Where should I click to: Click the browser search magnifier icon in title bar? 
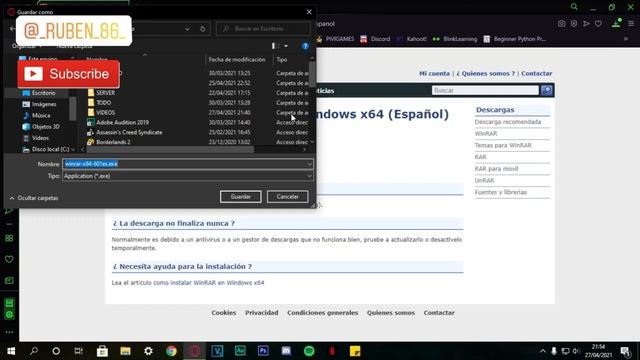tap(574, 7)
